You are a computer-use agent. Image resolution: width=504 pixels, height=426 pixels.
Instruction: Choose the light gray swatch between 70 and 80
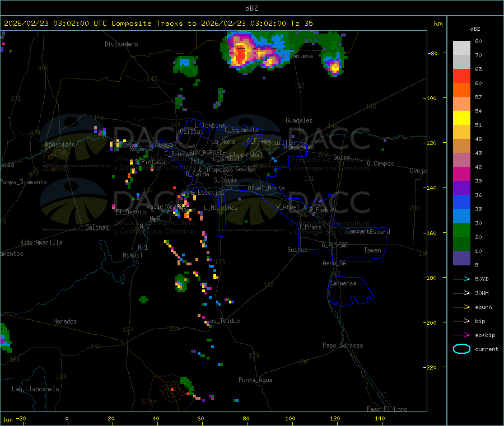pyautogui.click(x=461, y=48)
